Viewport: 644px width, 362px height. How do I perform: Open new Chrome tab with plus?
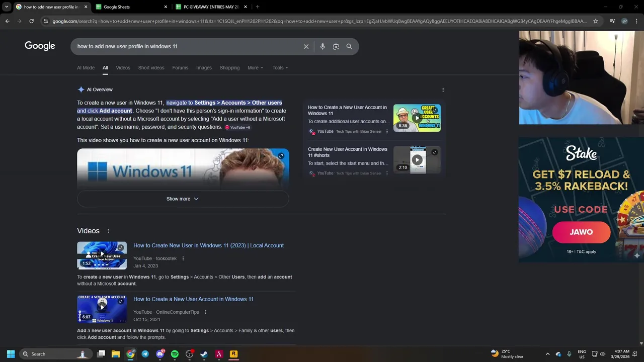(x=258, y=7)
